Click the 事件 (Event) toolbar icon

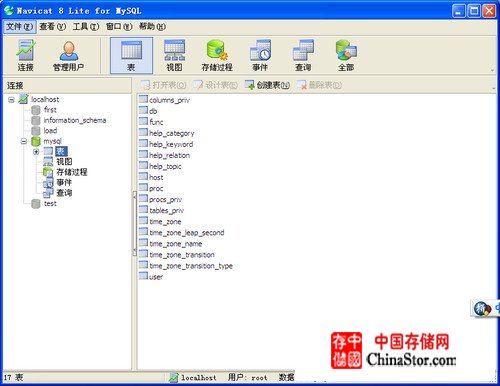[x=260, y=55]
